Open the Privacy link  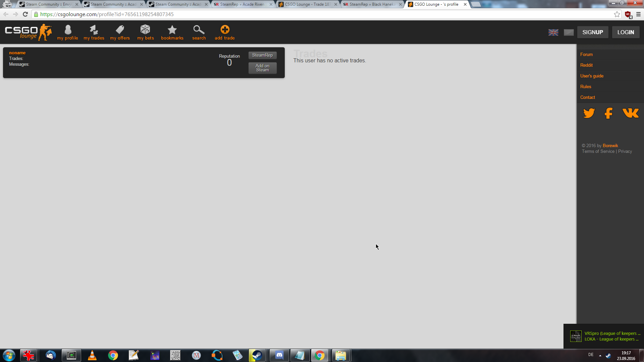[625, 151]
